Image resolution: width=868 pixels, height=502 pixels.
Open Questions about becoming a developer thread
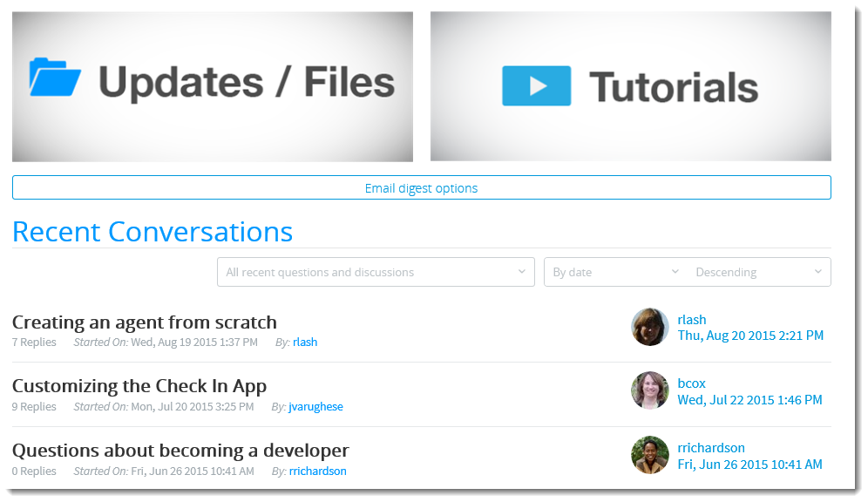(x=180, y=451)
